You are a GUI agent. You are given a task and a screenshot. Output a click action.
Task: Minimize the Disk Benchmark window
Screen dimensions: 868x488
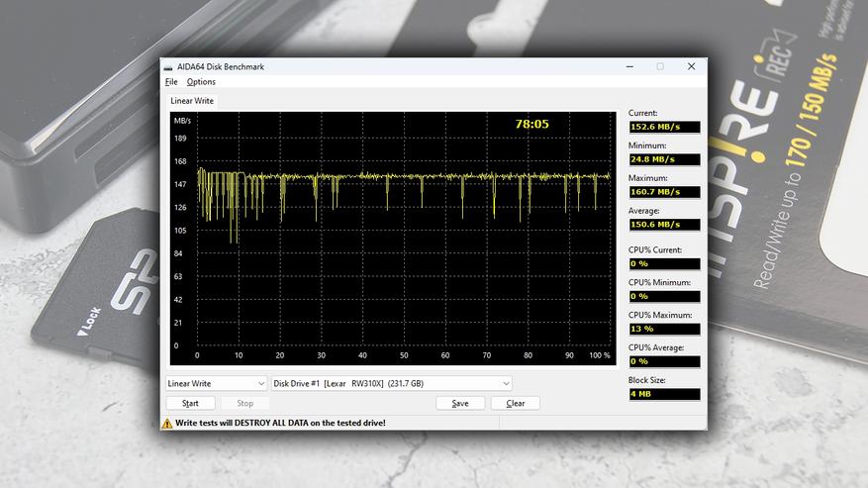[x=628, y=66]
